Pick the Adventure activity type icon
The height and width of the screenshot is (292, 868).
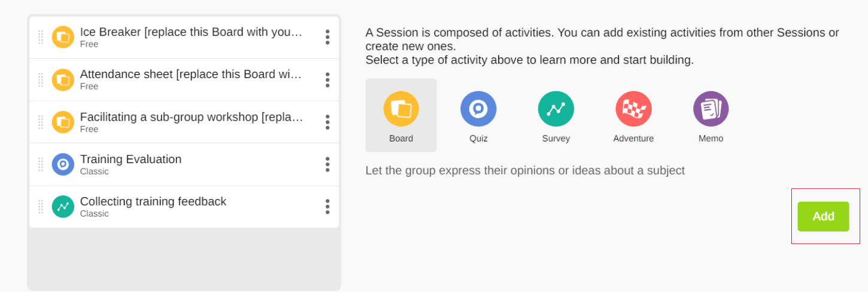[633, 109]
